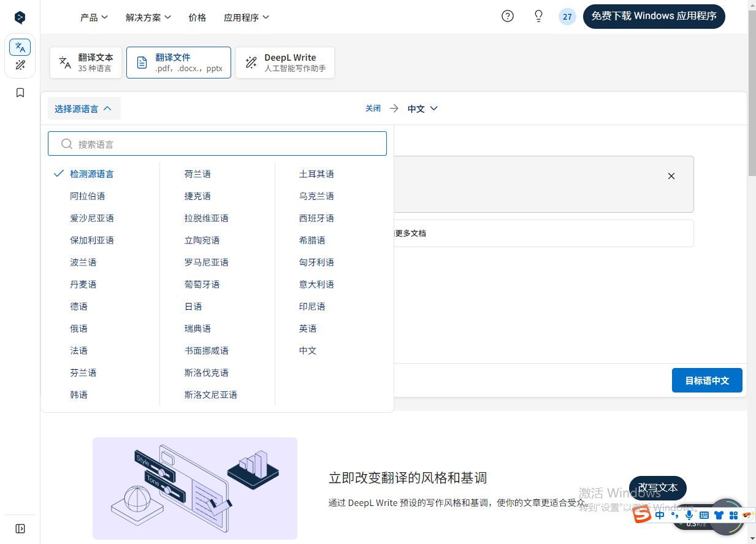Open saved items bookmark icon

click(20, 93)
